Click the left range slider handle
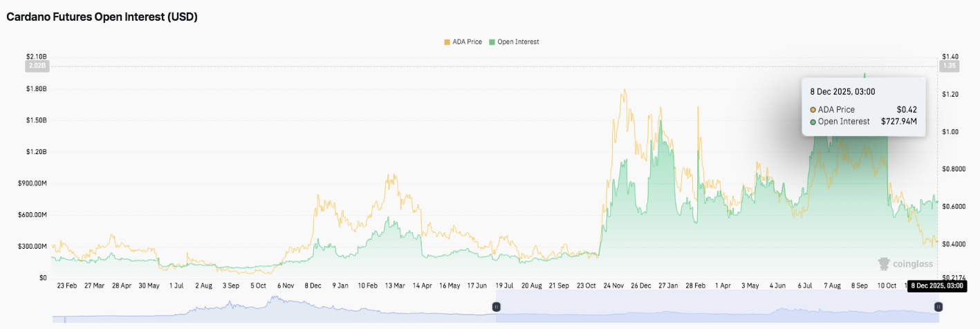980x329 pixels. [496, 306]
